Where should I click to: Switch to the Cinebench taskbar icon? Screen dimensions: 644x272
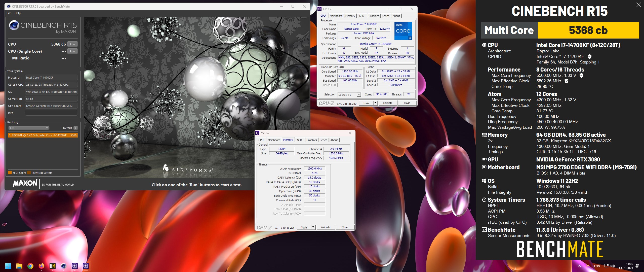click(x=64, y=266)
